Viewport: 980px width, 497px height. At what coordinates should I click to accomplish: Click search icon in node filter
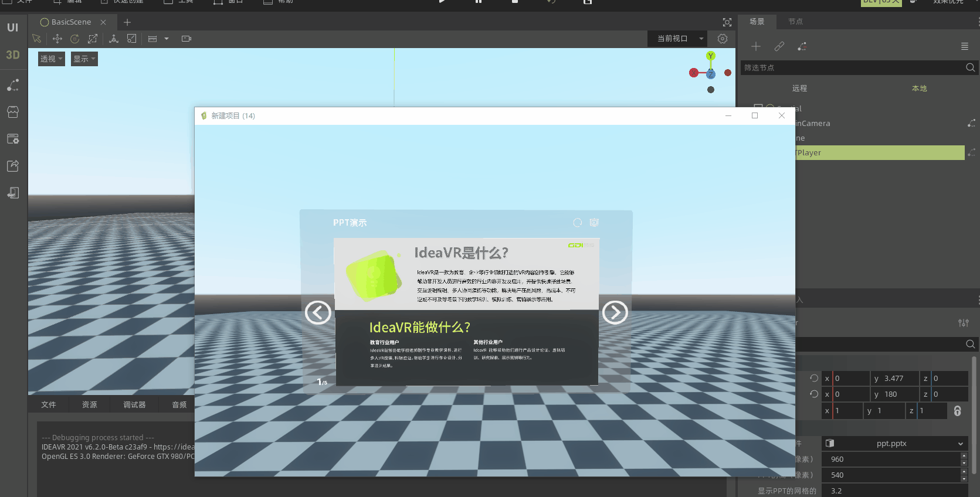point(971,67)
